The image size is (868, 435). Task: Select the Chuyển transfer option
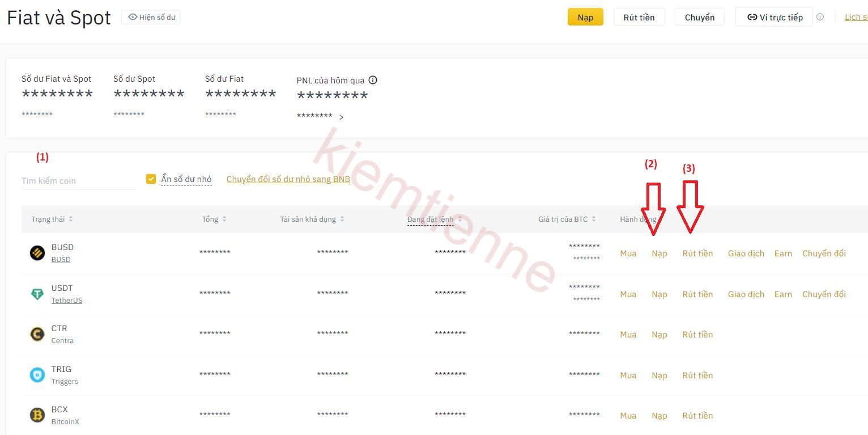[699, 16]
